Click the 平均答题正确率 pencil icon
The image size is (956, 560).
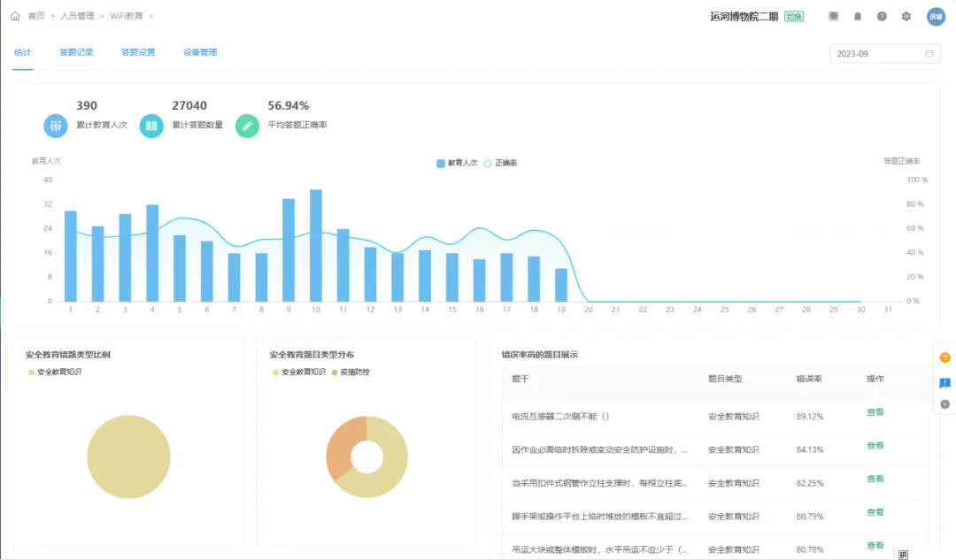click(247, 127)
